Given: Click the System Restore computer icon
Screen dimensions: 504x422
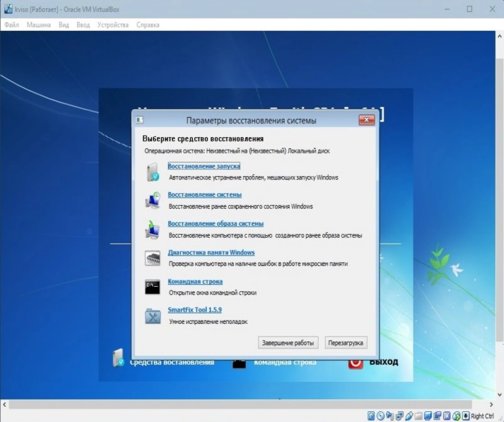Looking at the screenshot, I should tap(152, 200).
